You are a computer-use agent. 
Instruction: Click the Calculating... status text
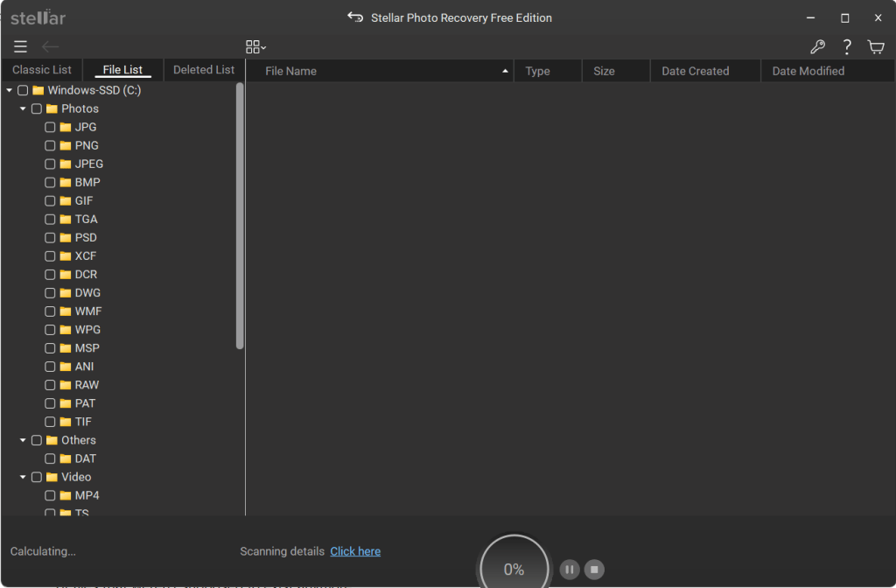point(43,551)
